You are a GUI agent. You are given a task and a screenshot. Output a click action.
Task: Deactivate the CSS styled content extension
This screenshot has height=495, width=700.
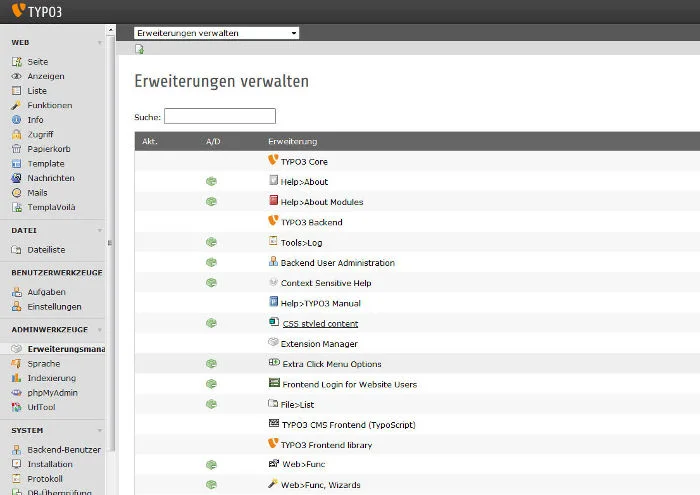211,323
